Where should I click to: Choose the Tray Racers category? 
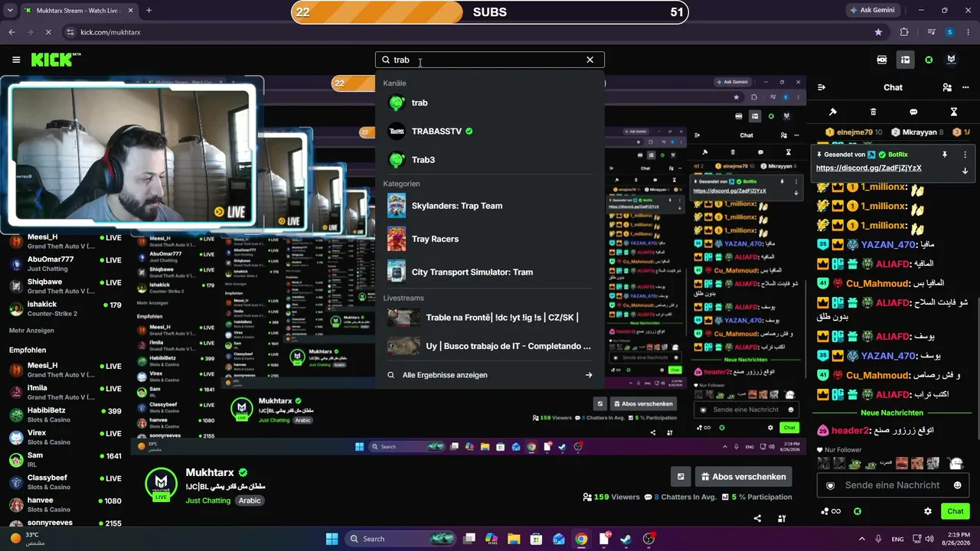(x=490, y=239)
